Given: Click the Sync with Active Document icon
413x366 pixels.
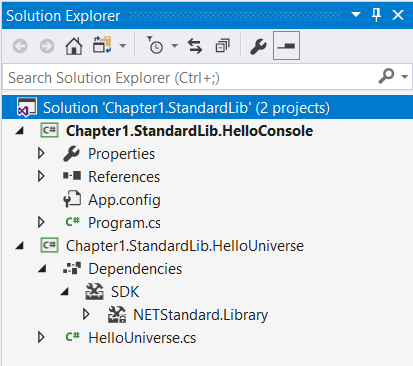Looking at the screenshot, I should 195,46.
